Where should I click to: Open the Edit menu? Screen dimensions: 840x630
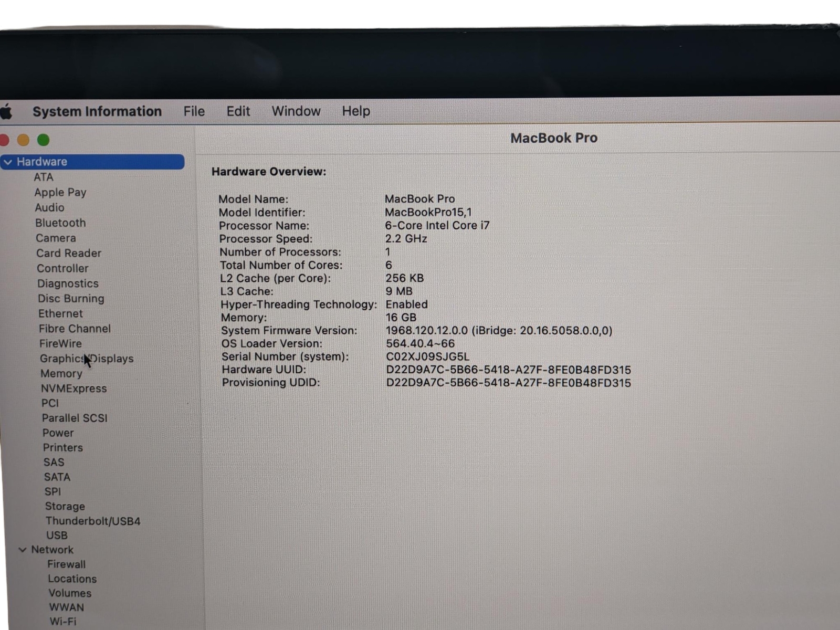pyautogui.click(x=238, y=111)
